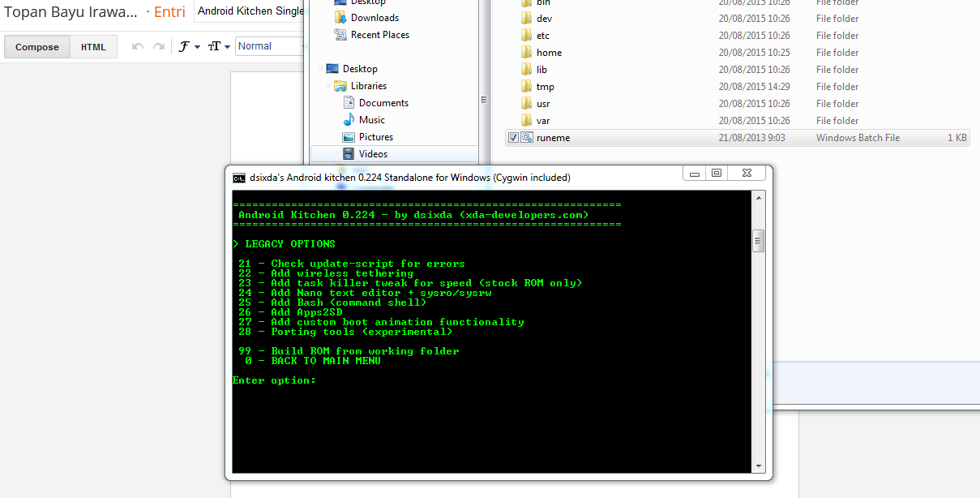
Task: Select the var folder icon
Action: [526, 121]
